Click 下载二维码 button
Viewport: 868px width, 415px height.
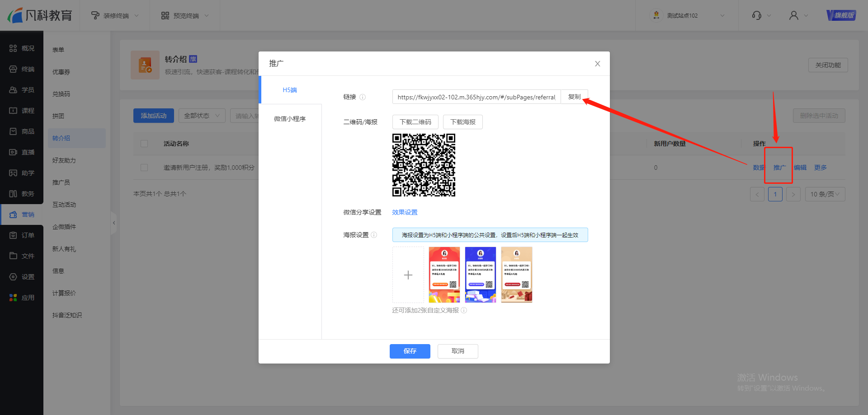point(415,122)
